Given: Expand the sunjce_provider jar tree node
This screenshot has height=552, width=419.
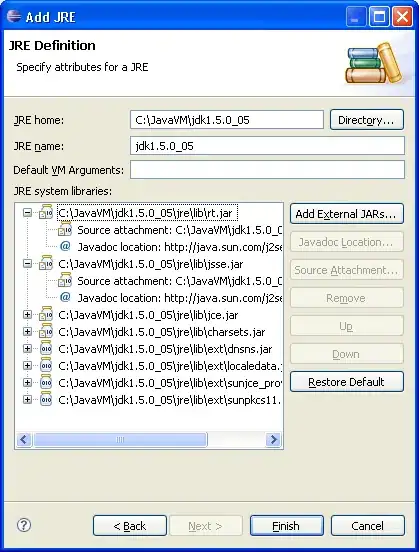Looking at the screenshot, I should pyautogui.click(x=27, y=382).
